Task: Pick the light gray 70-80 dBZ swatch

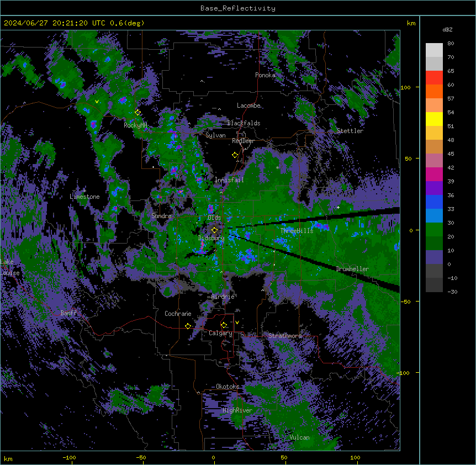Action: tap(434, 50)
